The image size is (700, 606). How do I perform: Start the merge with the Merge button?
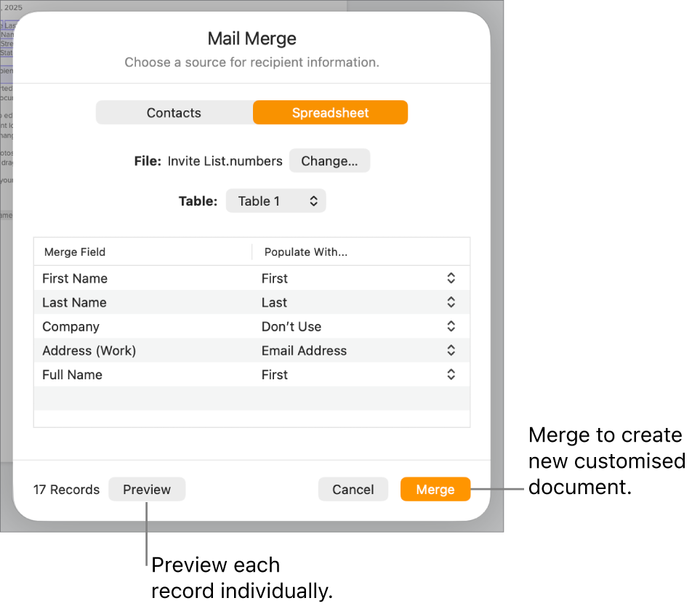coord(435,489)
